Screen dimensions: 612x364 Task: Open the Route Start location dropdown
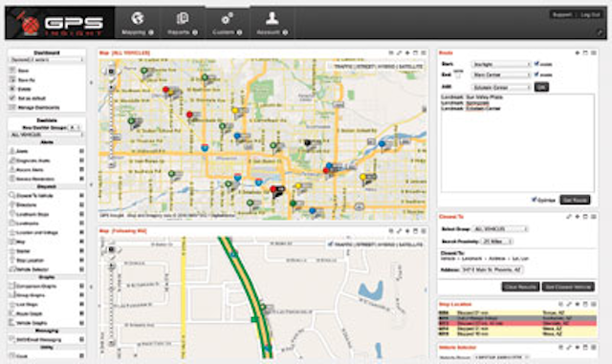(x=501, y=64)
